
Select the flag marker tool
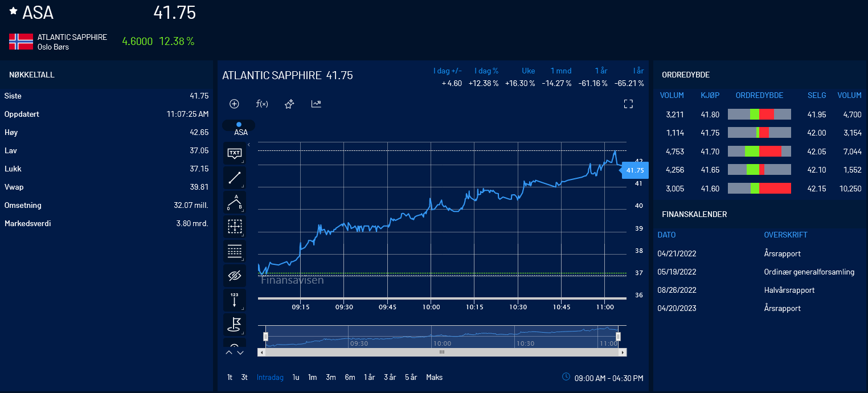pyautogui.click(x=235, y=325)
